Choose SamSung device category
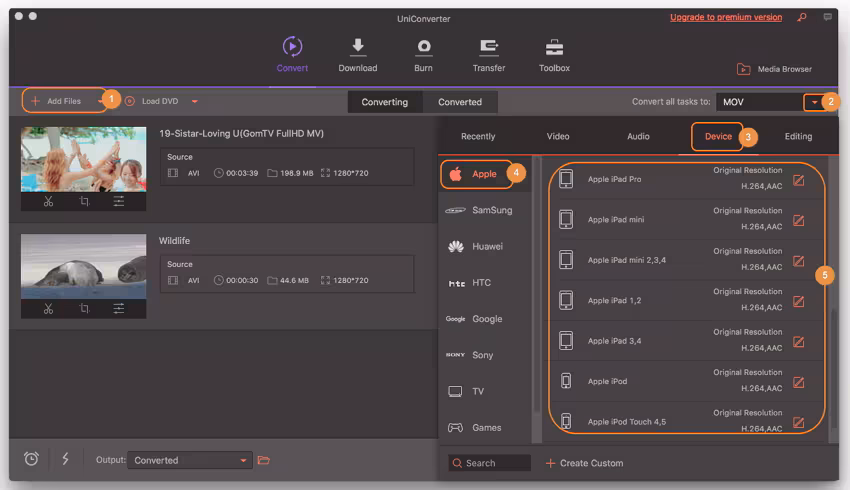850x490 pixels. tap(484, 210)
